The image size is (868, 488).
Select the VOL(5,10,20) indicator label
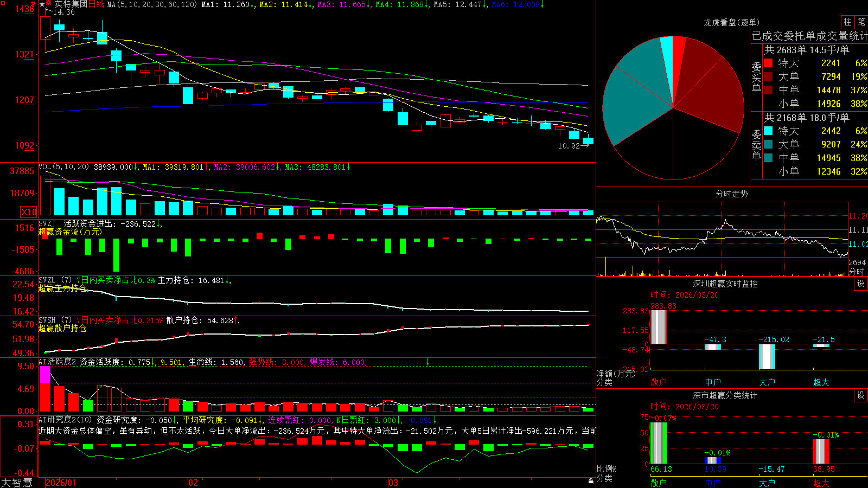tap(63, 167)
